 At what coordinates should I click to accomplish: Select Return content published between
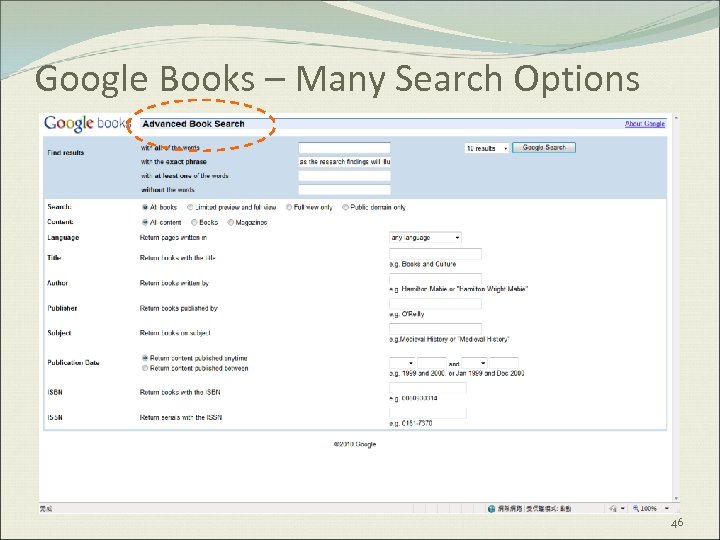coord(145,368)
